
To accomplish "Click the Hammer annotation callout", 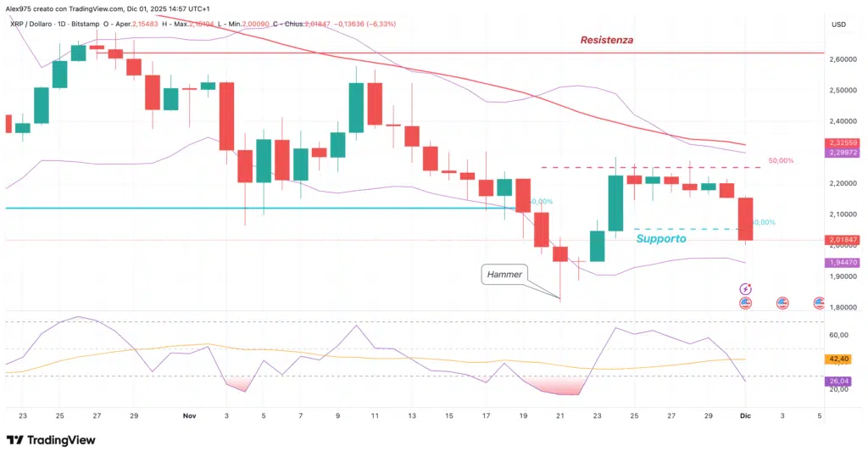I will [x=505, y=274].
